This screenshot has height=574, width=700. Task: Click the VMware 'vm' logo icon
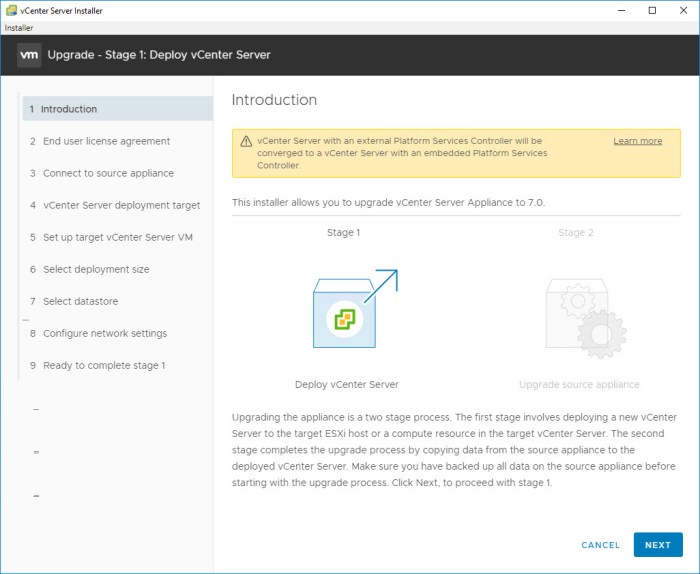[28, 55]
